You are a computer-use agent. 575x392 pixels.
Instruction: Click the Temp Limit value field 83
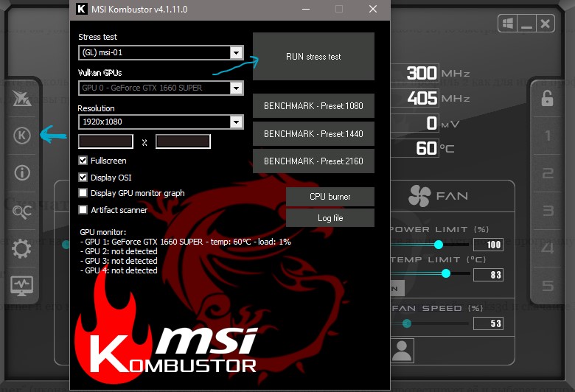(x=488, y=275)
